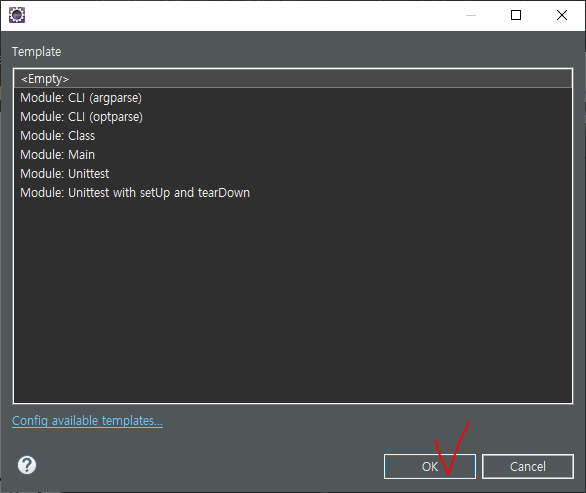Image resolution: width=586 pixels, height=493 pixels.
Task: Open the help question mark icon
Action: 27,465
